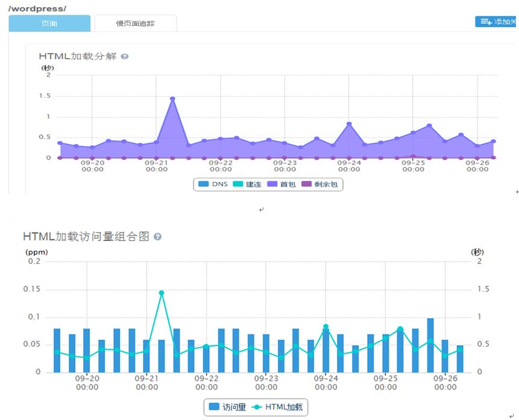Click the small arrow icon between the two charts

click(261, 210)
